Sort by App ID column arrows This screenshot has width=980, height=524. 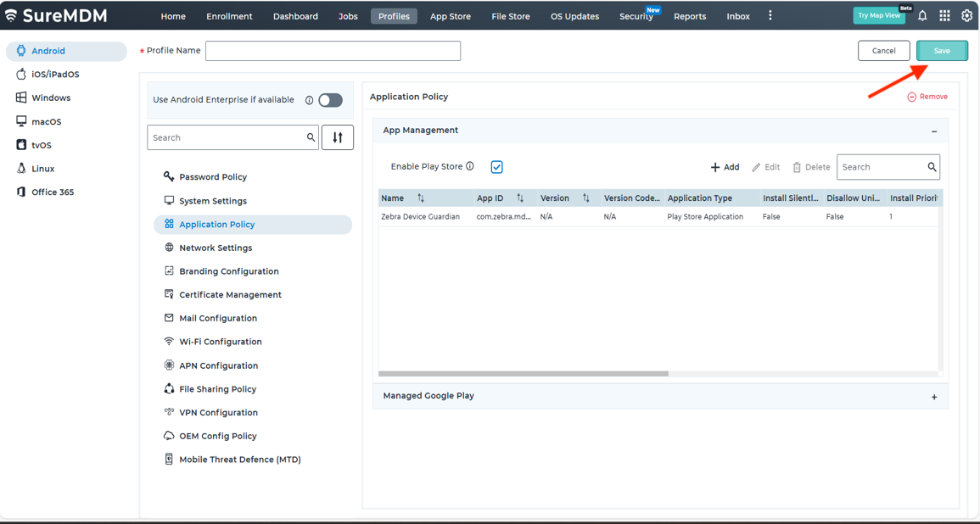tap(520, 198)
